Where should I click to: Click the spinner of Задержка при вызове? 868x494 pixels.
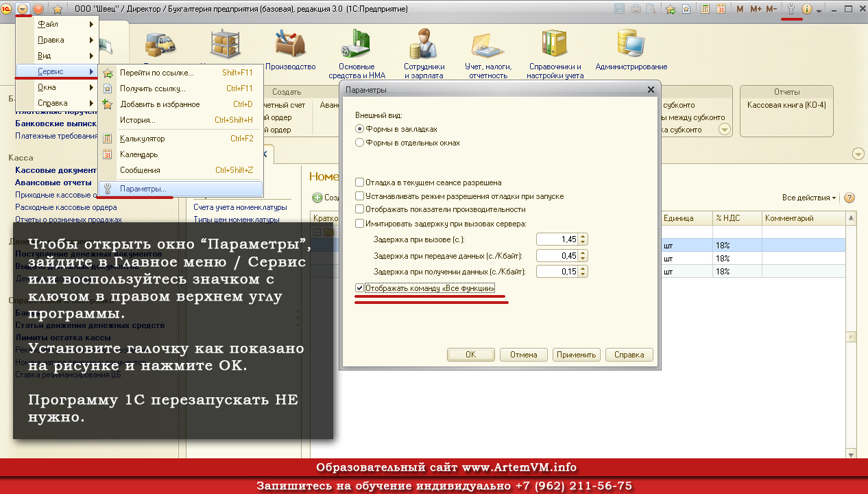[x=583, y=239]
